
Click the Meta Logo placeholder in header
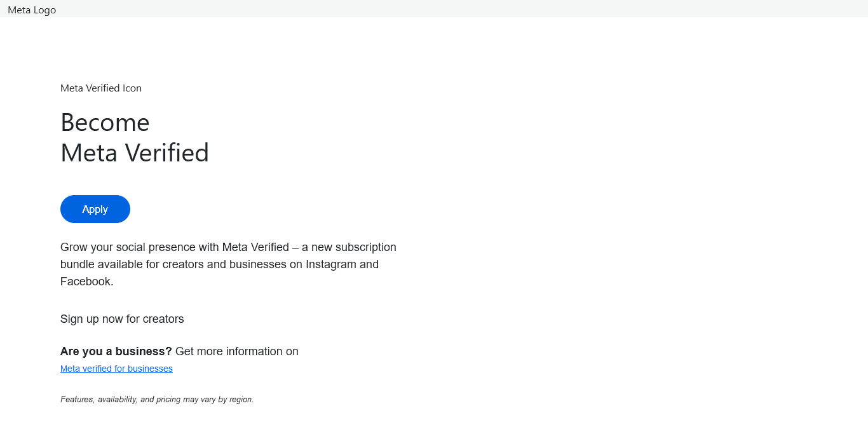tap(32, 10)
